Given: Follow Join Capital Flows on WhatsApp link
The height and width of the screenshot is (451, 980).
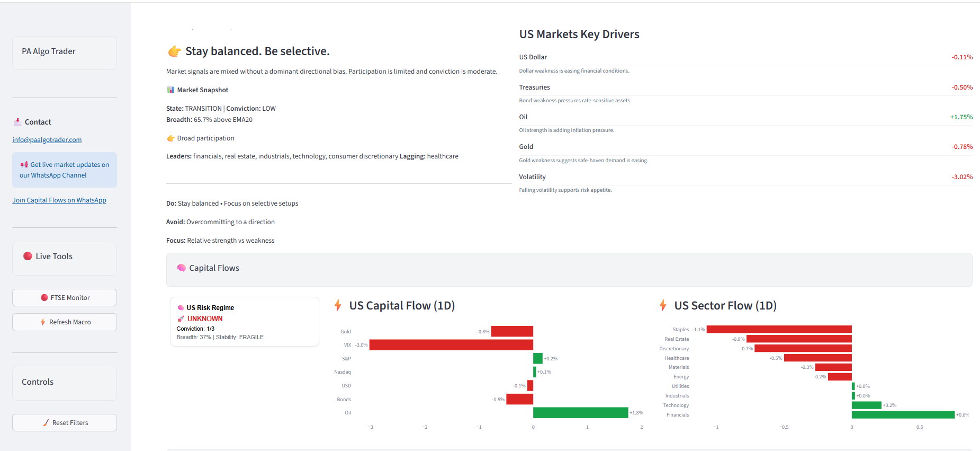Looking at the screenshot, I should tap(59, 200).
